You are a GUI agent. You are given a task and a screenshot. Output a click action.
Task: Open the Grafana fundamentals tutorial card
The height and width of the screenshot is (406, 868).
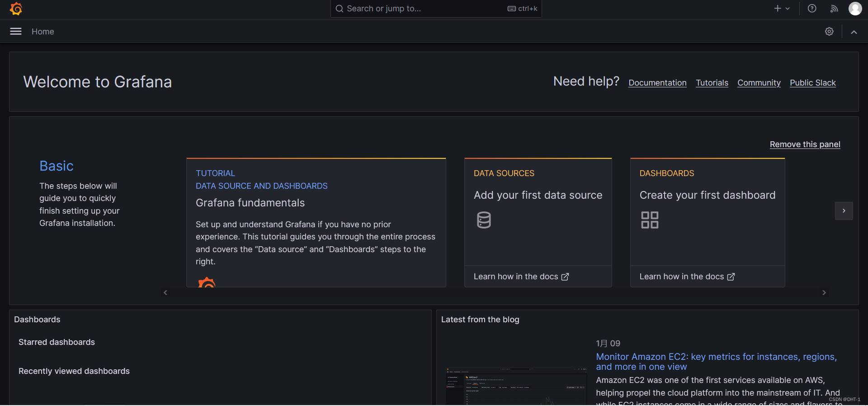(316, 222)
